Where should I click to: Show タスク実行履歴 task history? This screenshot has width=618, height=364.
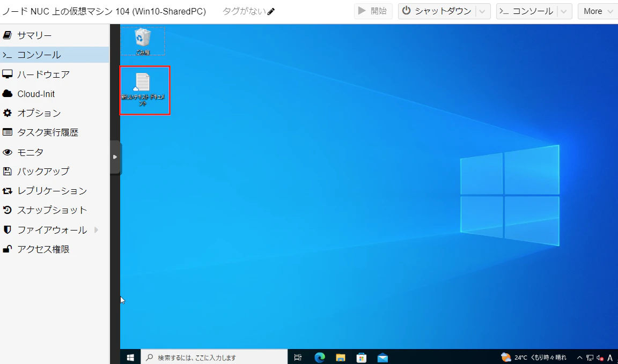[54, 132]
